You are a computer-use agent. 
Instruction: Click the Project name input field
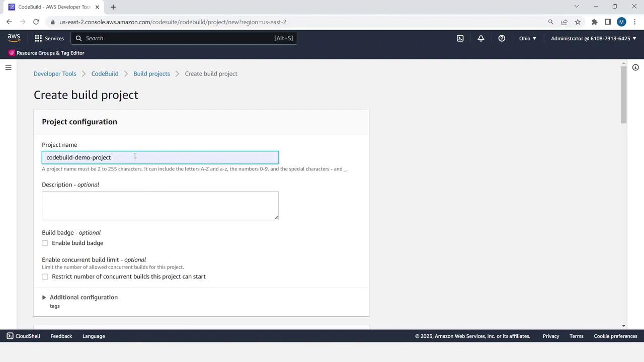pos(160,157)
